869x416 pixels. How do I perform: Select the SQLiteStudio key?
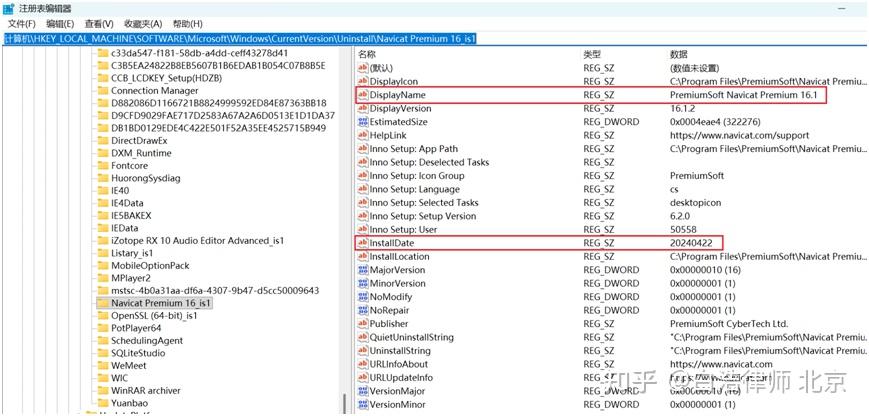[137, 353]
